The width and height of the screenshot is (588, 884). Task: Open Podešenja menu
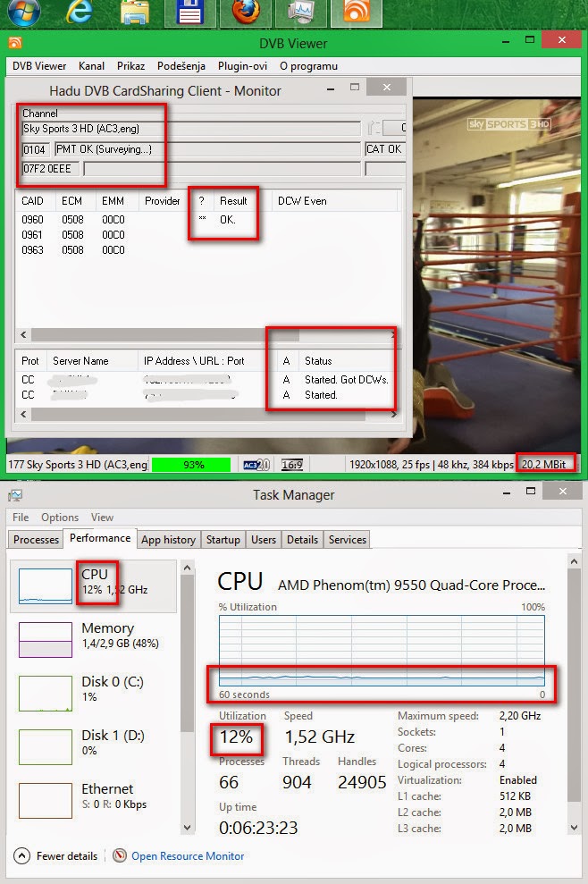click(x=181, y=66)
